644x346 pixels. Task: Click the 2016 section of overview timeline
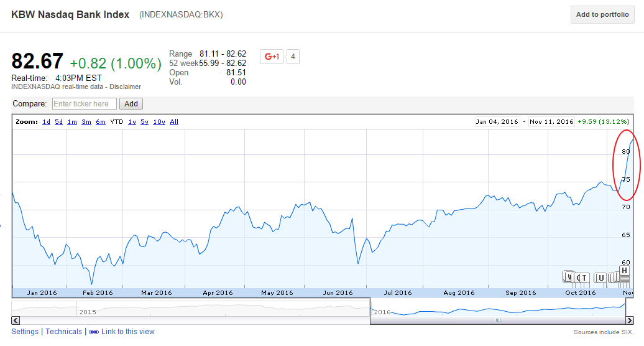pyautogui.click(x=382, y=312)
